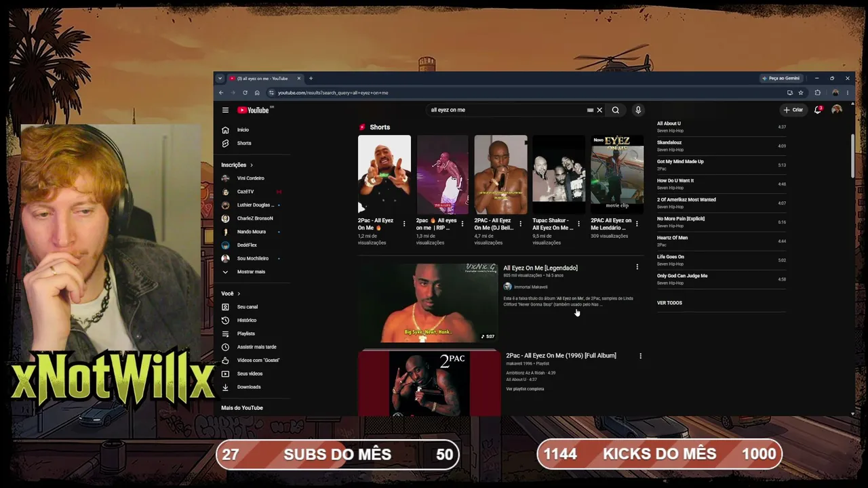Open the on-screen keyboard in search box
This screenshot has height=488, width=868.
[590, 110]
